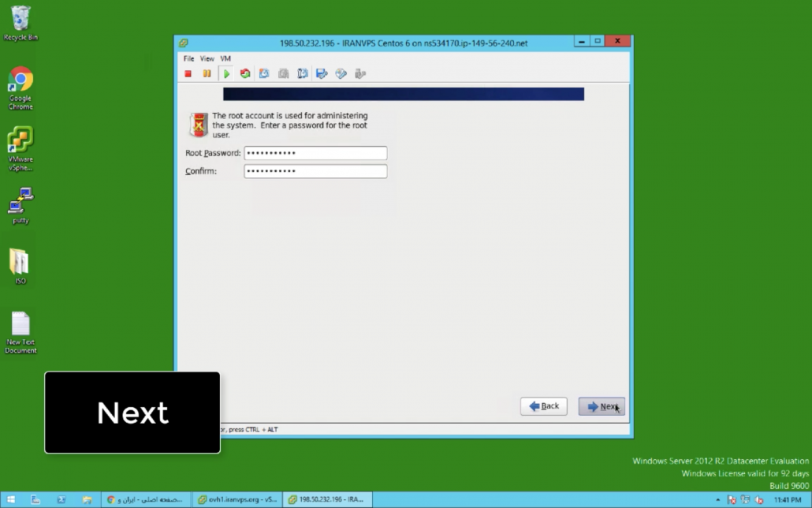The height and width of the screenshot is (508, 812).
Task: Select the putty desktop icon
Action: pyautogui.click(x=20, y=202)
